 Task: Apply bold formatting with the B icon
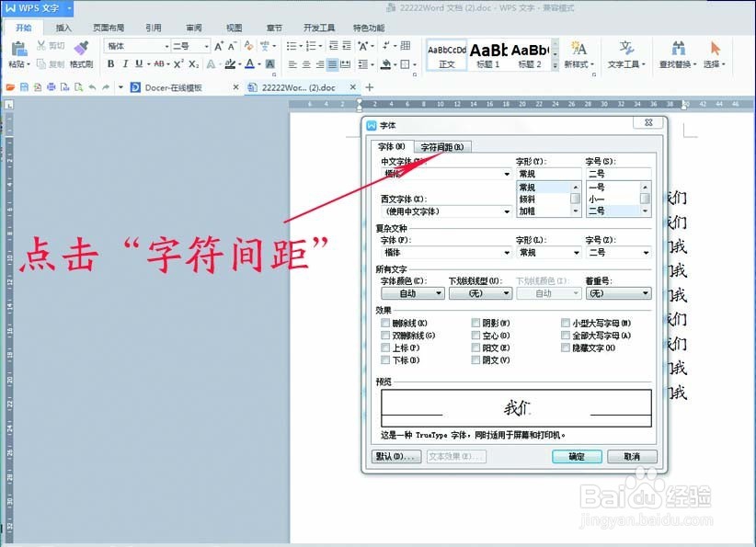(110, 65)
